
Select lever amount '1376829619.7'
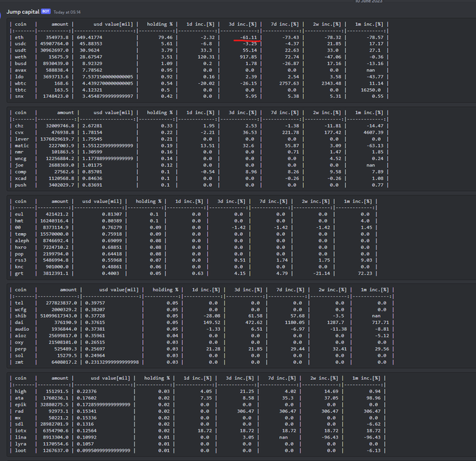(57, 139)
